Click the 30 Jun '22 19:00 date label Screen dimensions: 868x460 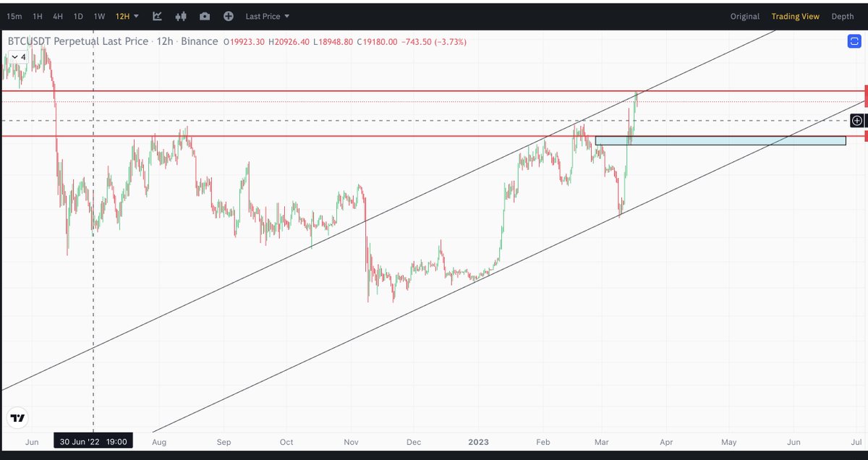click(x=94, y=441)
